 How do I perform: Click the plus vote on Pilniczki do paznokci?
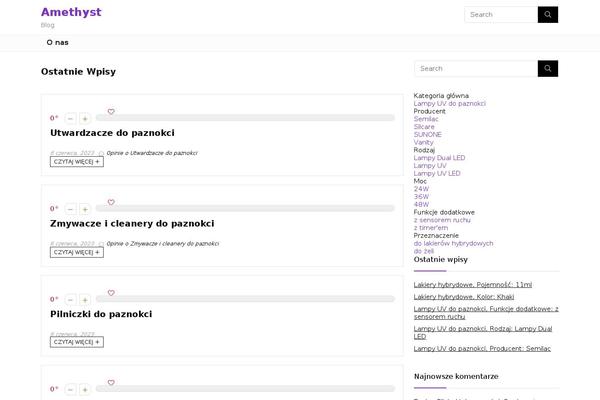click(x=85, y=300)
